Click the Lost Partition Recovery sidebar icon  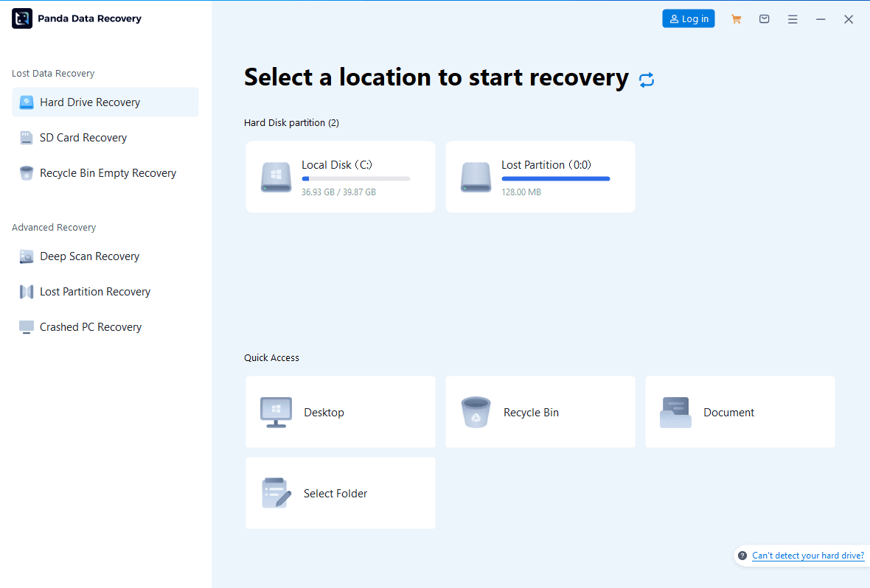26,292
